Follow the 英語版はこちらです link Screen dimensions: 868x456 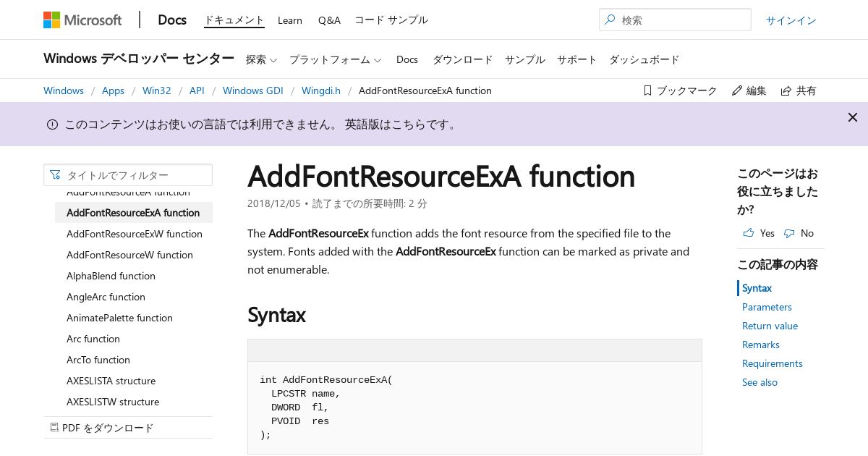coord(401,124)
